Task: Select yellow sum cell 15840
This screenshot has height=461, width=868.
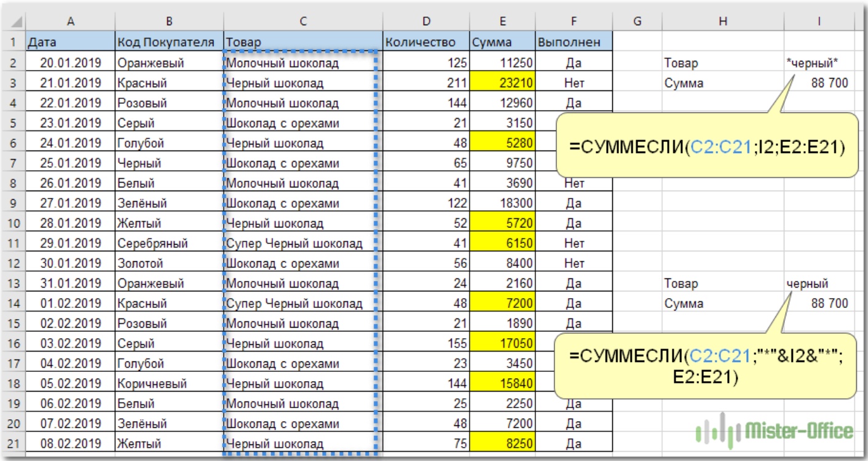Action: coord(502,384)
